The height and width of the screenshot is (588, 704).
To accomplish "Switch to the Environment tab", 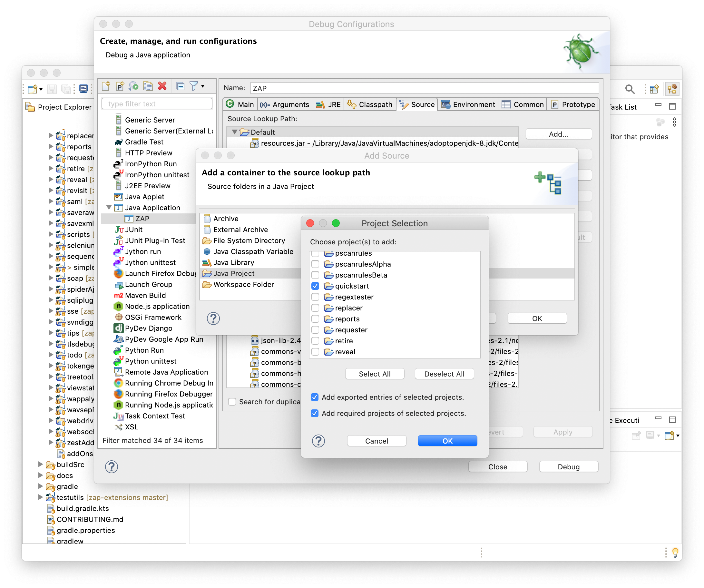I will pos(468,104).
